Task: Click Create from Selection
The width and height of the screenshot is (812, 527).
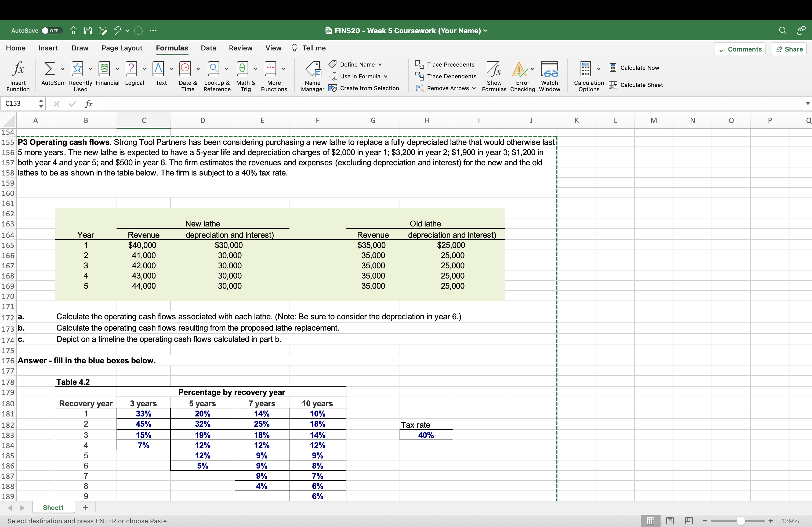Action: (x=364, y=88)
